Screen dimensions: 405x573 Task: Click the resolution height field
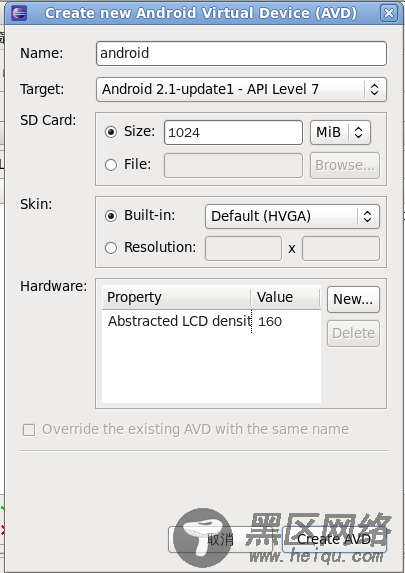[x=341, y=248]
